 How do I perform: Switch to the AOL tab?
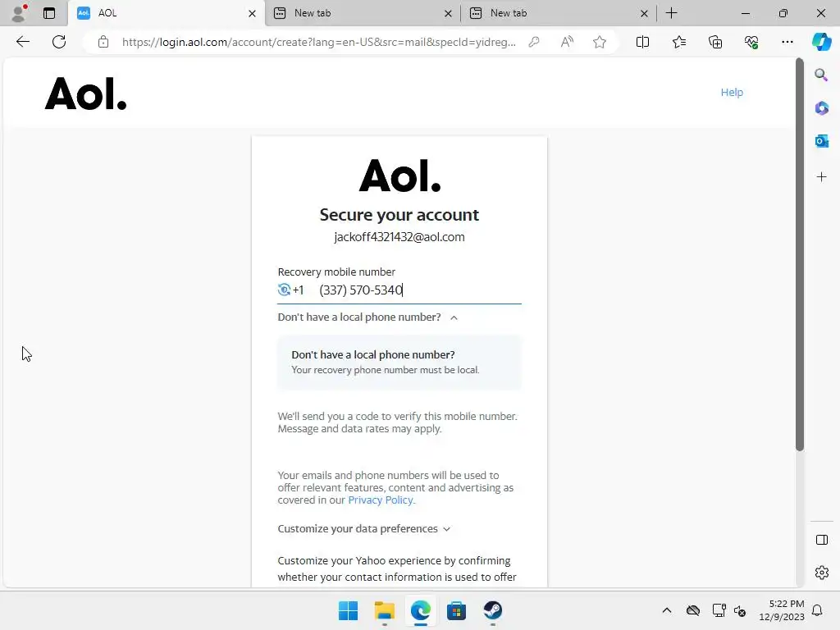coord(166,13)
